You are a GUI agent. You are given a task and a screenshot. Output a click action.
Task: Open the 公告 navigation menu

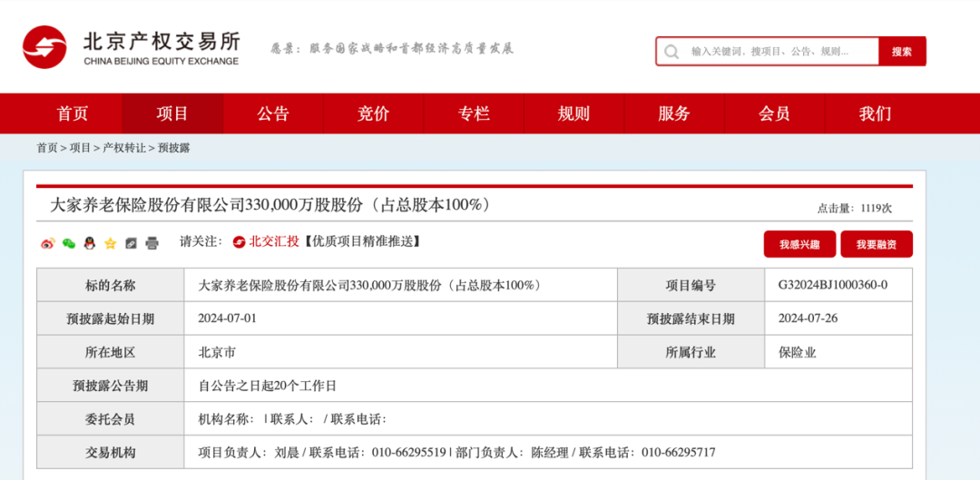(273, 113)
